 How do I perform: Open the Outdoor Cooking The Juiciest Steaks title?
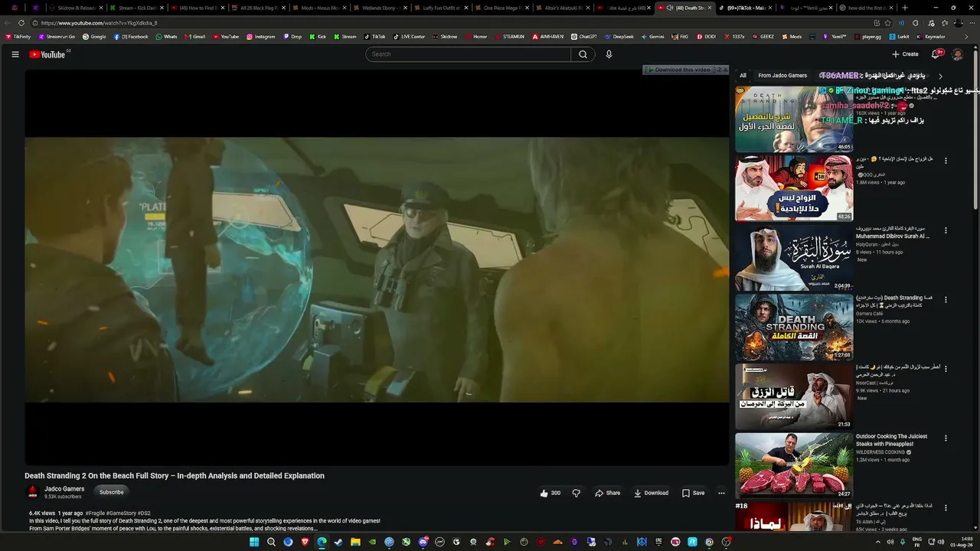892,440
